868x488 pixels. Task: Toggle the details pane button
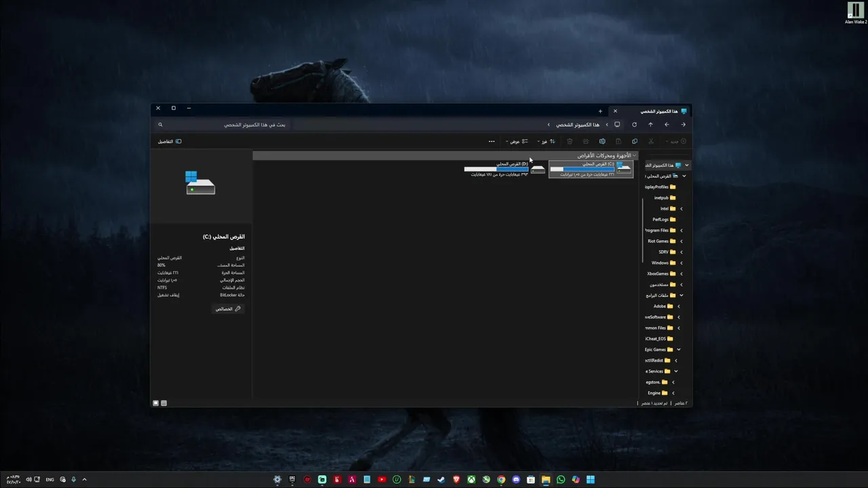coord(170,142)
